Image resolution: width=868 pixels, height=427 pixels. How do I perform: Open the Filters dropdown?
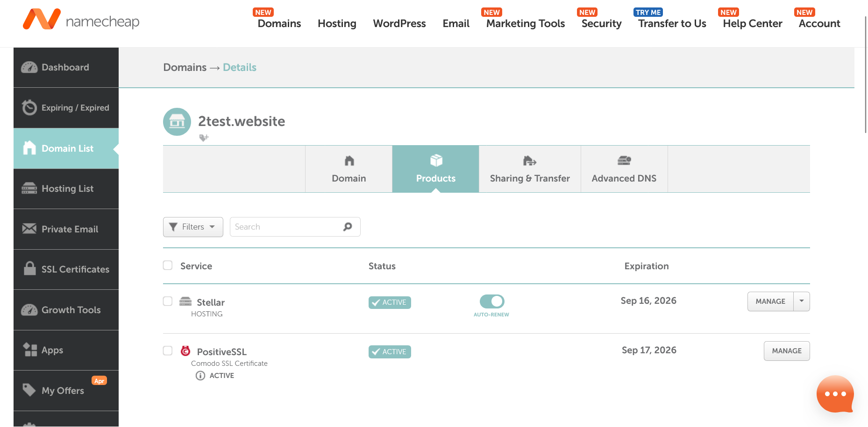tap(193, 227)
